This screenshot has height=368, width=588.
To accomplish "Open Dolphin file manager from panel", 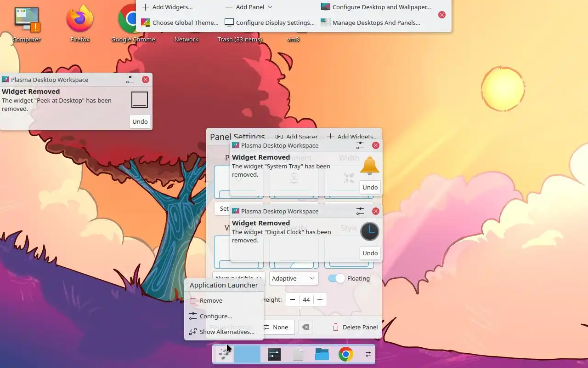I will point(322,354).
